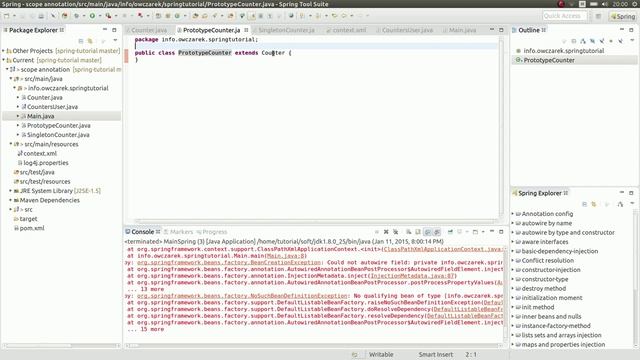The width and height of the screenshot is (640, 360).
Task: Expand autowire by name project
Action: 513,223
